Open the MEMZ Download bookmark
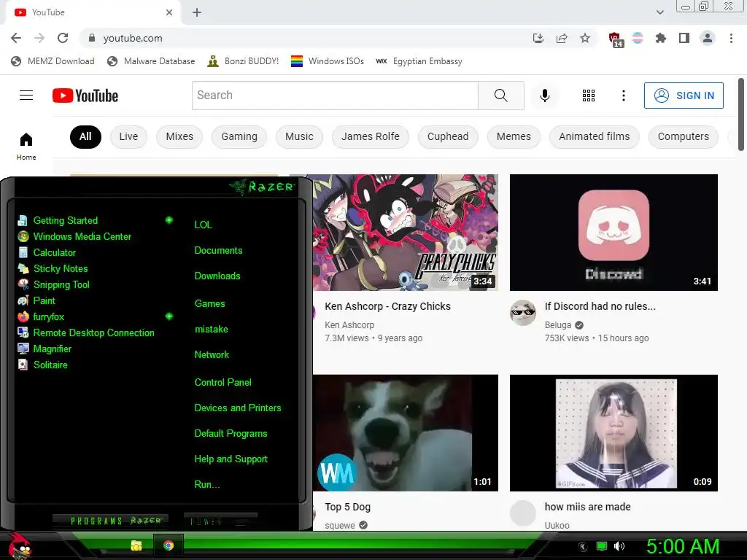Screen dimensions: 747x560 53,61
